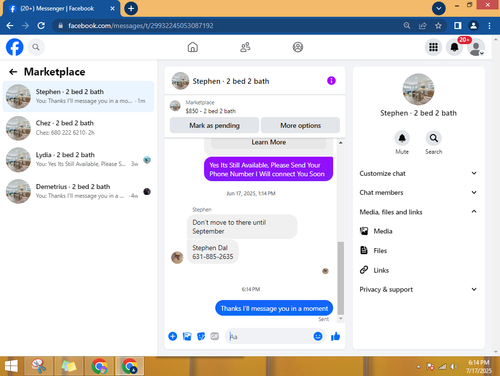Open the emoji picker smiley icon
This screenshot has width=500, height=376.
[x=318, y=336]
